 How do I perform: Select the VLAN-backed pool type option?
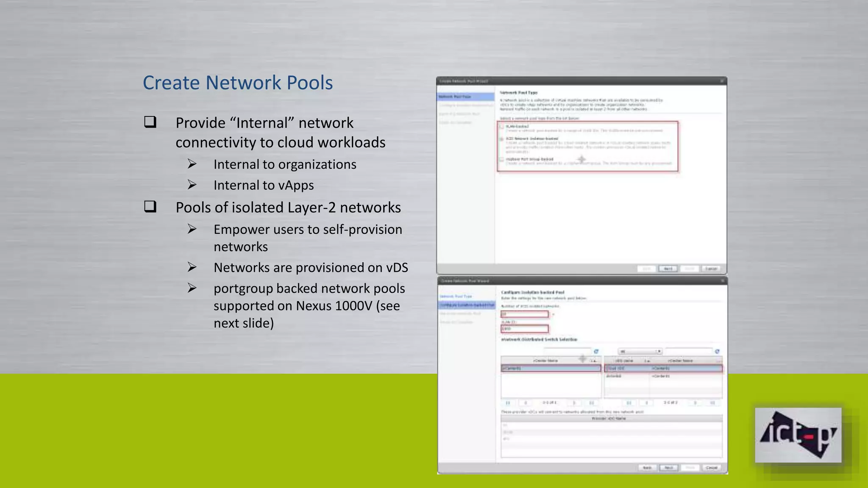[502, 127]
